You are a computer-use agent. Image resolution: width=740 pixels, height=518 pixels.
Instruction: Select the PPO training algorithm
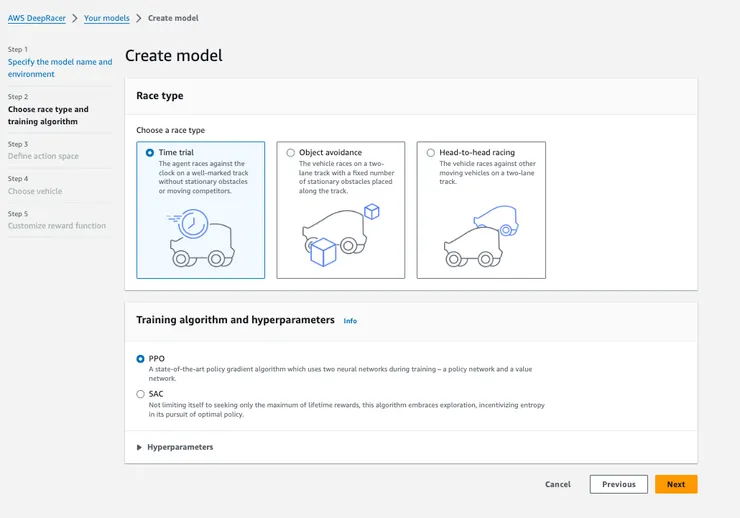pos(140,358)
